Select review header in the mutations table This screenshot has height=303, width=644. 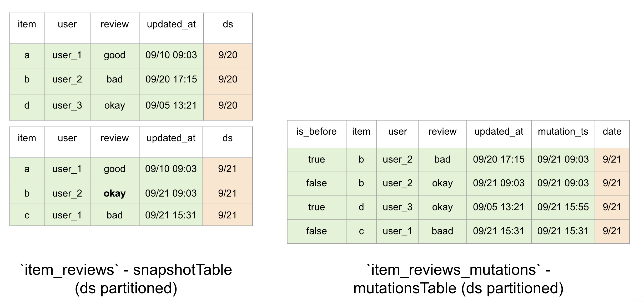[442, 131]
